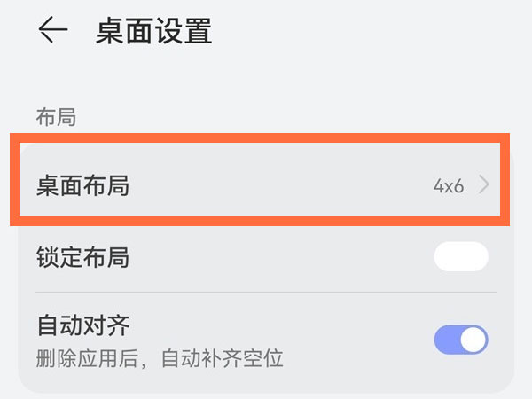Tap the 锁定布局 label text

(x=83, y=257)
